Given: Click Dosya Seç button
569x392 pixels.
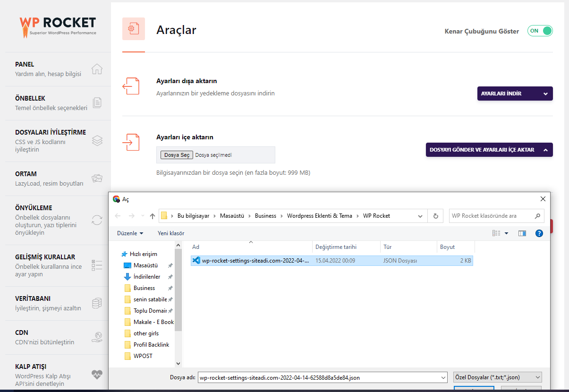Looking at the screenshot, I should [177, 155].
